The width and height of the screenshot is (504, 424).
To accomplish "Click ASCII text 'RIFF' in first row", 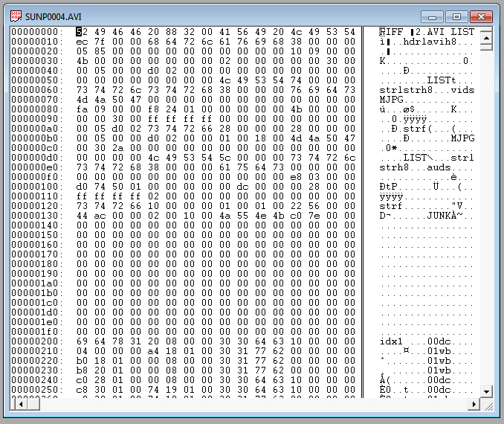I will click(x=391, y=31).
